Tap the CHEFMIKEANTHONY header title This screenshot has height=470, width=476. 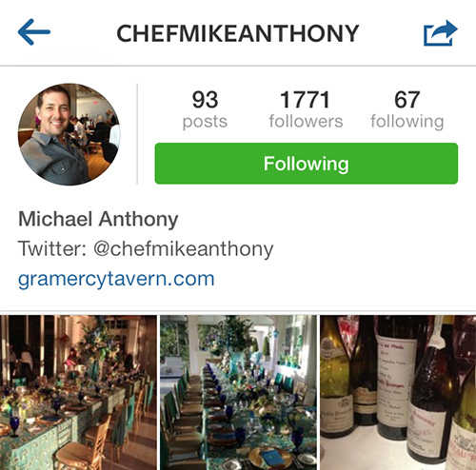coord(238,33)
